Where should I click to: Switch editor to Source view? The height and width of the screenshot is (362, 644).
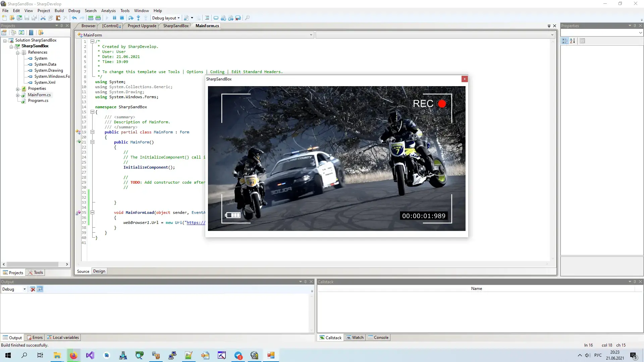pyautogui.click(x=83, y=271)
